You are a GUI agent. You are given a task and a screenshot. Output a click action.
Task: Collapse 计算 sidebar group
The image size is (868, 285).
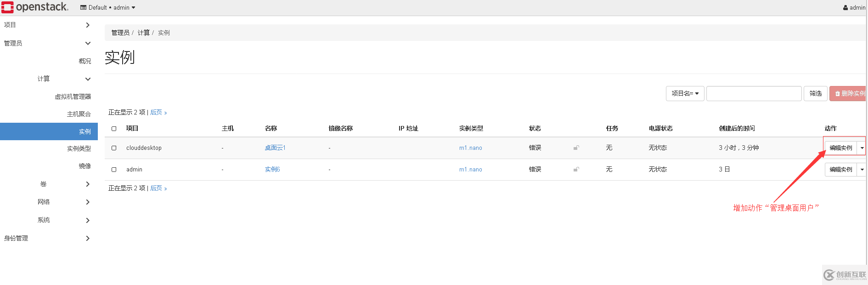click(88, 79)
